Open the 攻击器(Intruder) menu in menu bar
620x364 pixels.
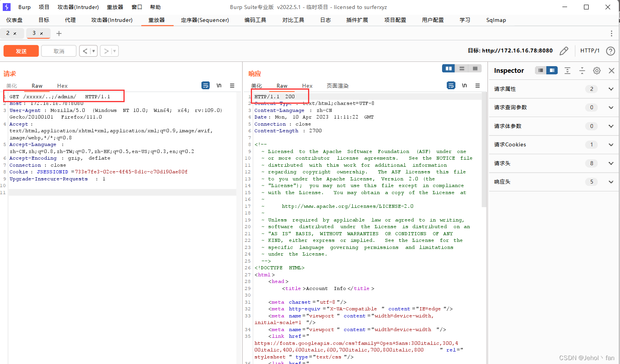click(x=78, y=7)
